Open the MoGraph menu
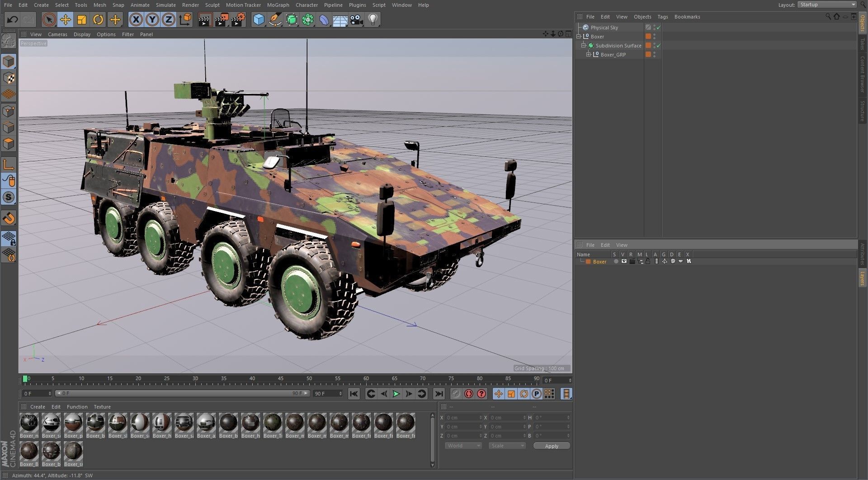 [x=278, y=5]
